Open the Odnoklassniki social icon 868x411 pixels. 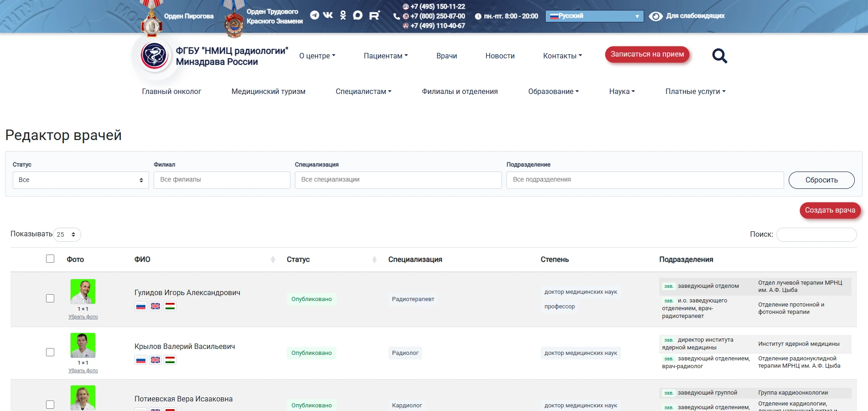point(343,16)
